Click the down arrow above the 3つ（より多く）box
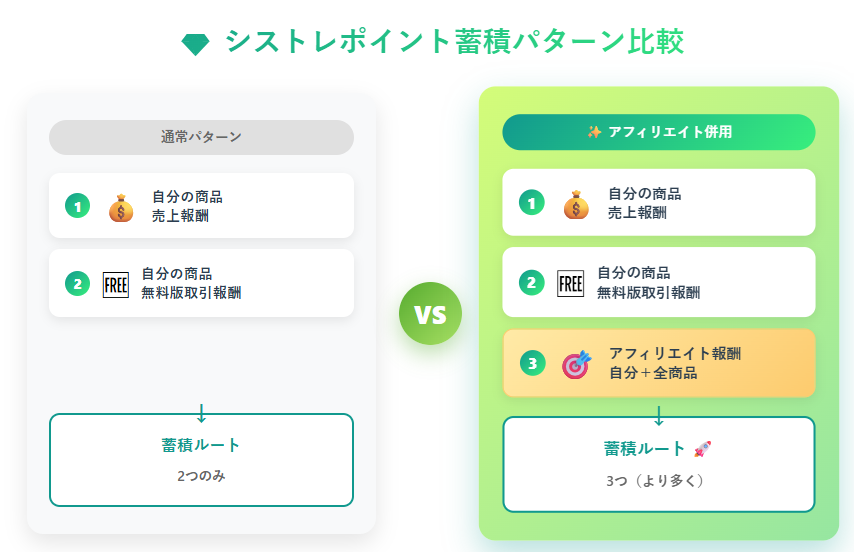The width and height of the screenshot is (854, 552). tap(658, 416)
